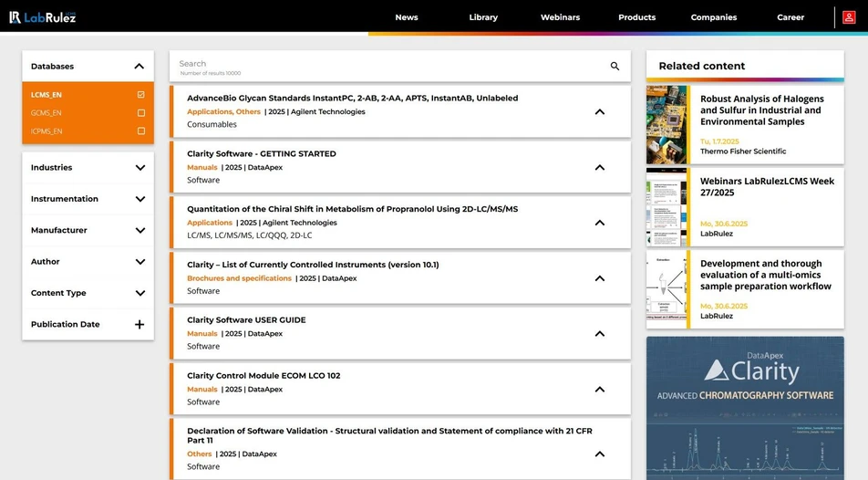Open the DataApex Clarity chromatography software banner
The image size is (868, 480).
745,408
